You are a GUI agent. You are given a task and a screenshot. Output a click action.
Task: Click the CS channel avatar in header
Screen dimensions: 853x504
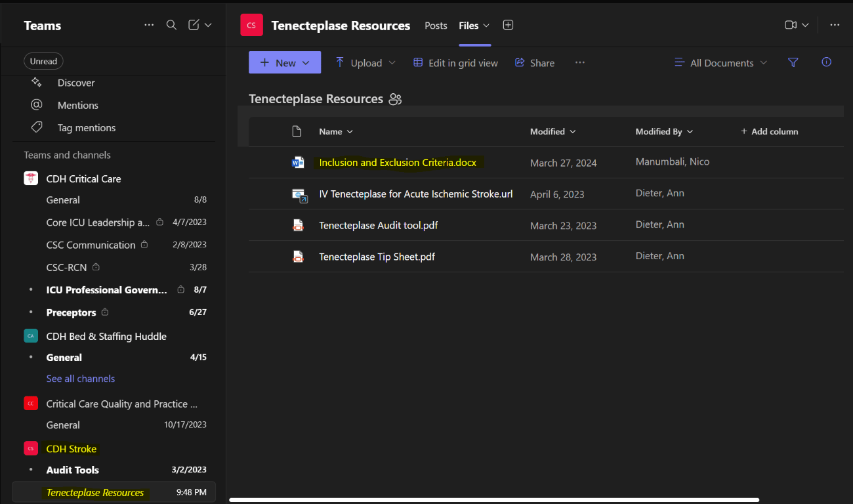[251, 26]
